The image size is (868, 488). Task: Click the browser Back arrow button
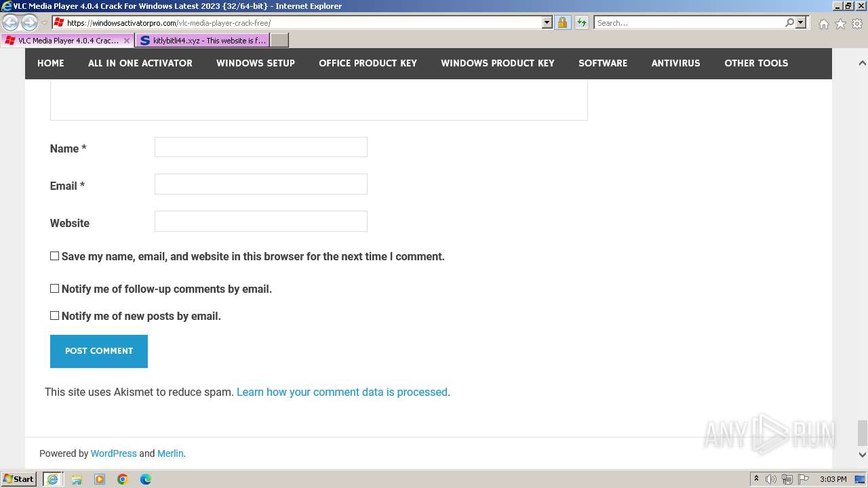point(11,23)
